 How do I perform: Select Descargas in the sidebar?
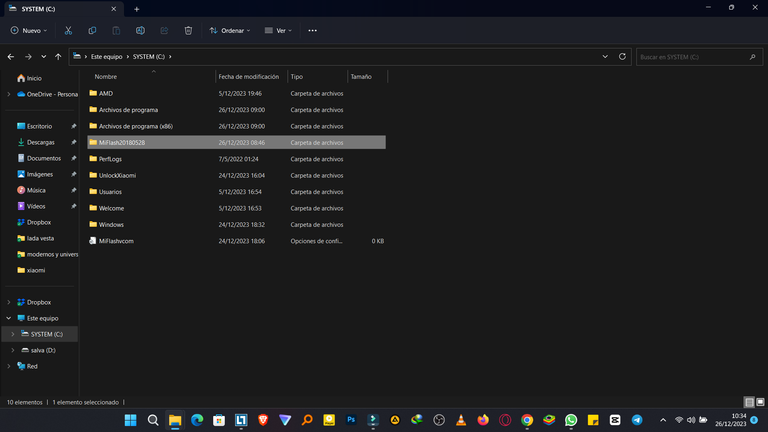(40, 142)
